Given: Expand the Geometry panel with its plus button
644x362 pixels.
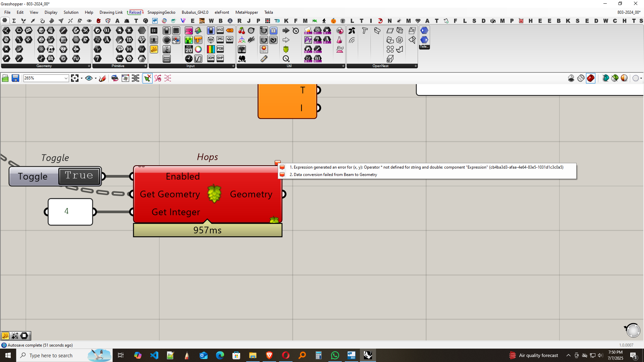Looking at the screenshot, I should click(89, 66).
